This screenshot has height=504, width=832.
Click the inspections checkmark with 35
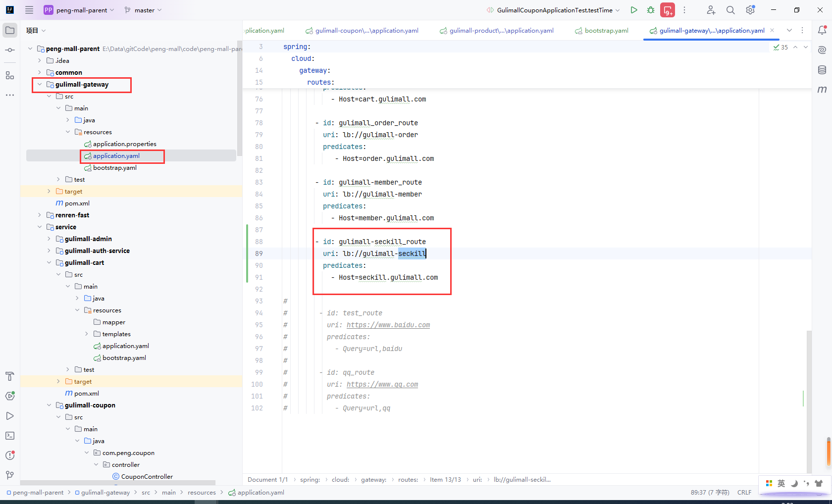780,47
